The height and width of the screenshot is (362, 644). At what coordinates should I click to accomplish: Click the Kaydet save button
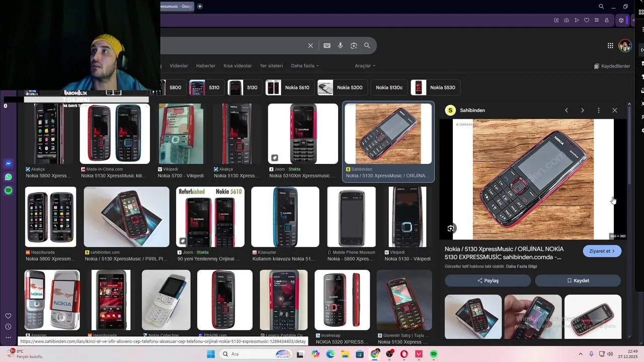(578, 281)
